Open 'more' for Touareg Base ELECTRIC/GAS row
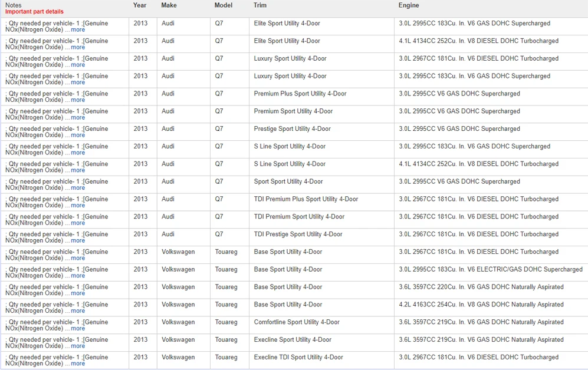 pyautogui.click(x=78, y=276)
